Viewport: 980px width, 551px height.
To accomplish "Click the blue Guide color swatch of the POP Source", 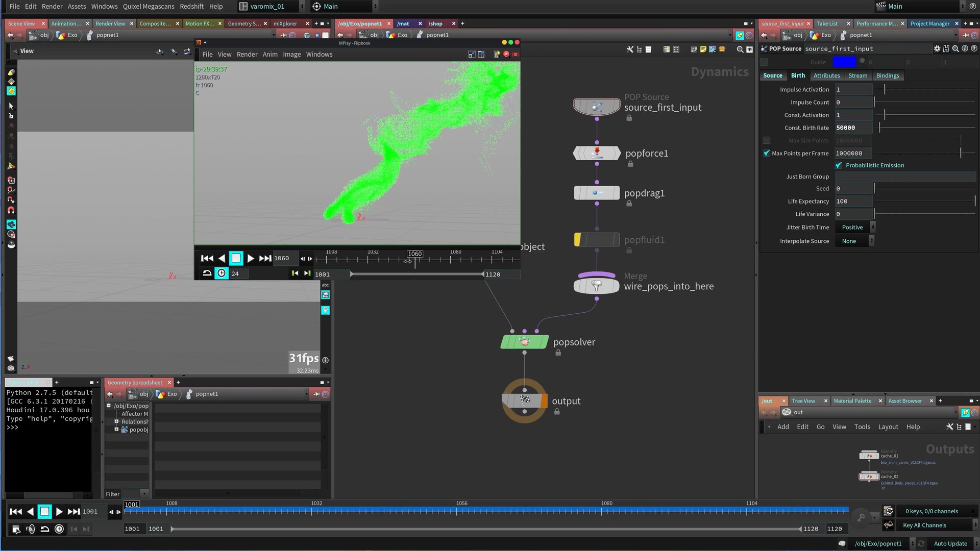I will [846, 61].
